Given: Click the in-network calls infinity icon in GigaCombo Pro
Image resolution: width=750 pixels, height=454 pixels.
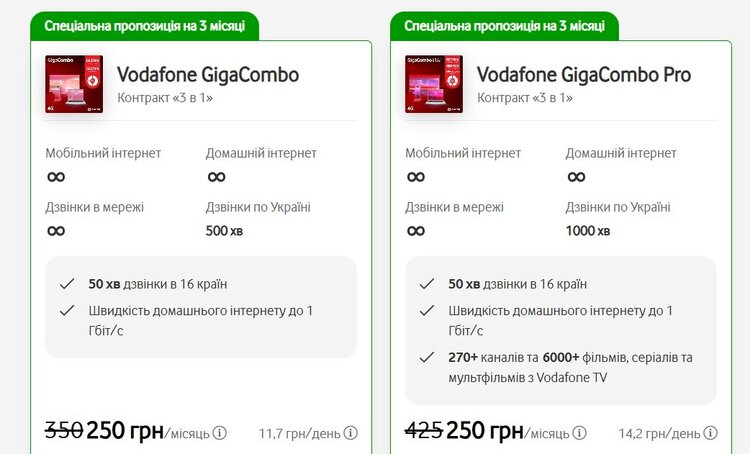Looking at the screenshot, I should tap(416, 231).
